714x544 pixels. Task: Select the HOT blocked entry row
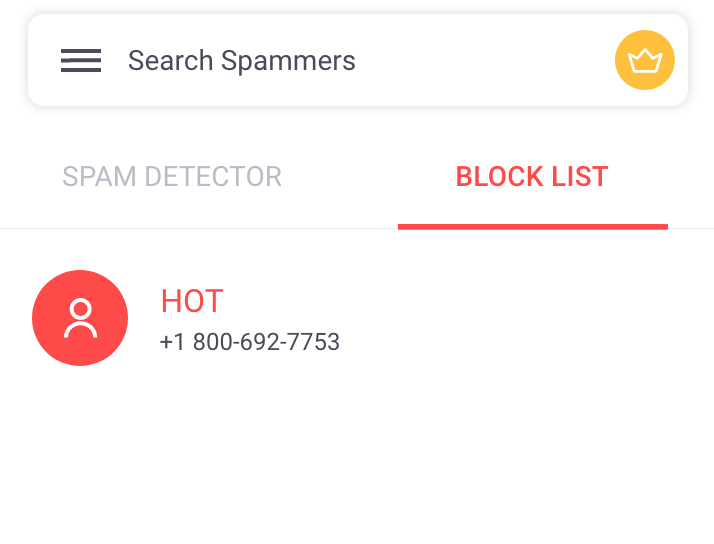[x=357, y=318]
